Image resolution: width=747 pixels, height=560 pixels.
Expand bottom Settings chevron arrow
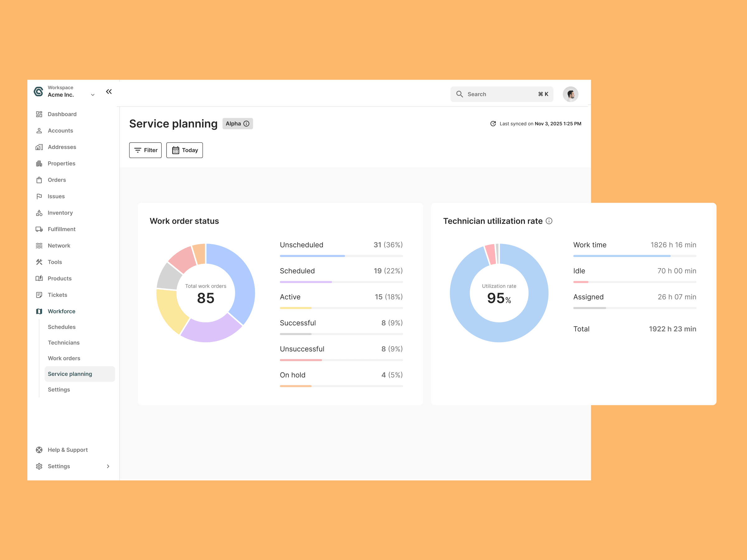[x=108, y=466]
